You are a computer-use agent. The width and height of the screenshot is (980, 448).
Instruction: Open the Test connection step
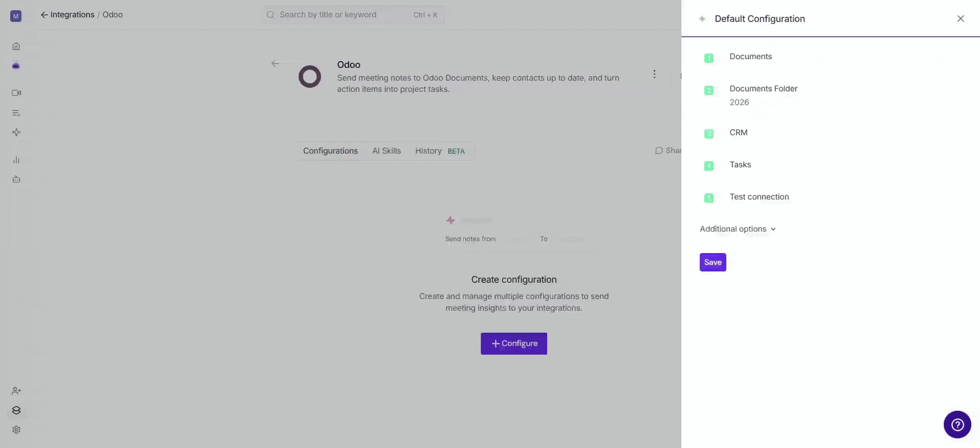759,197
